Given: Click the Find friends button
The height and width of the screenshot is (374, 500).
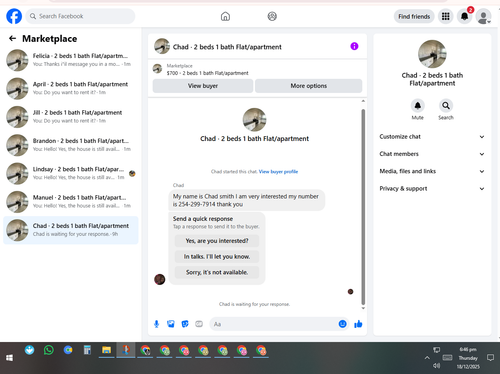Looking at the screenshot, I should (x=414, y=16).
